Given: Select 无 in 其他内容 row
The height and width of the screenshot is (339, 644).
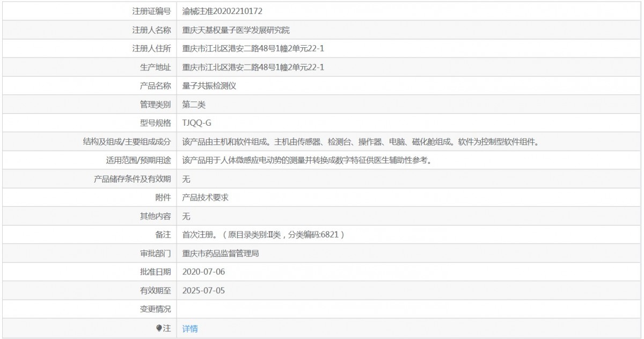Looking at the screenshot, I should (186, 216).
